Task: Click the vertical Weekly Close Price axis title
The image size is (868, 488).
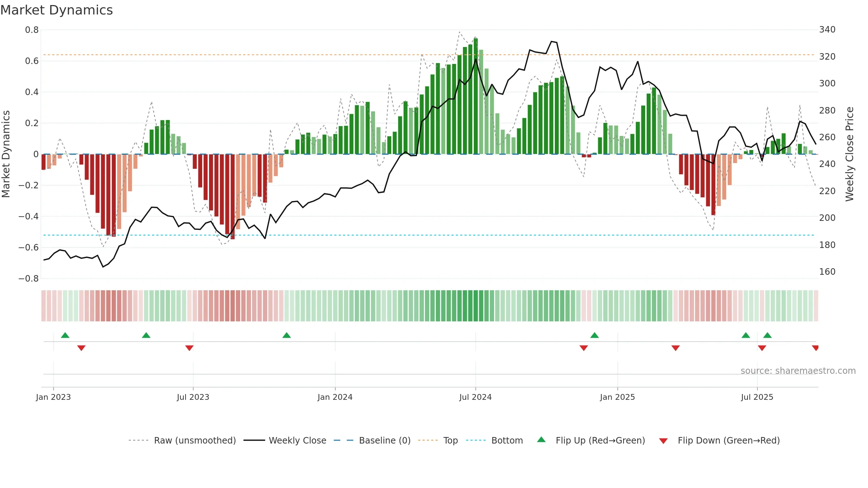Action: point(850,154)
